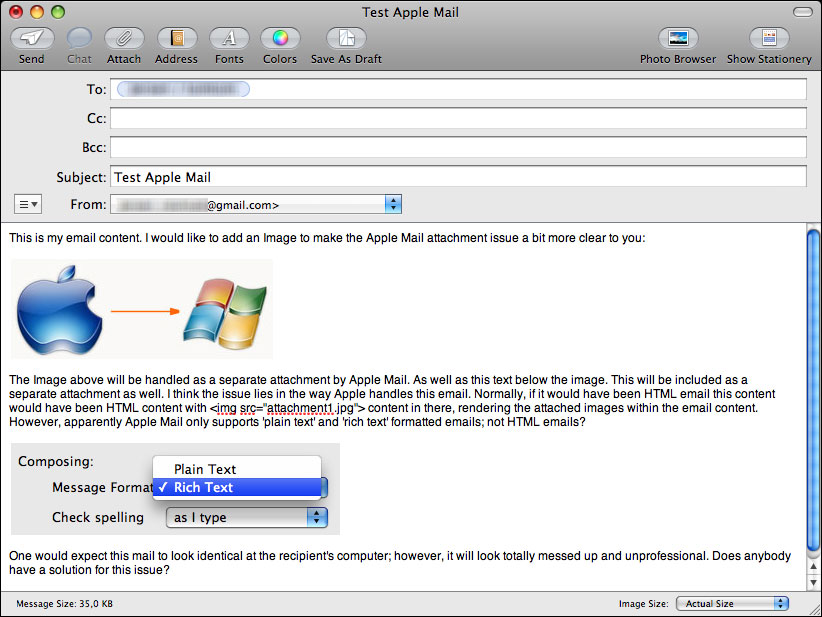822x617 pixels.
Task: Open the From account dropdown
Action: click(x=393, y=203)
